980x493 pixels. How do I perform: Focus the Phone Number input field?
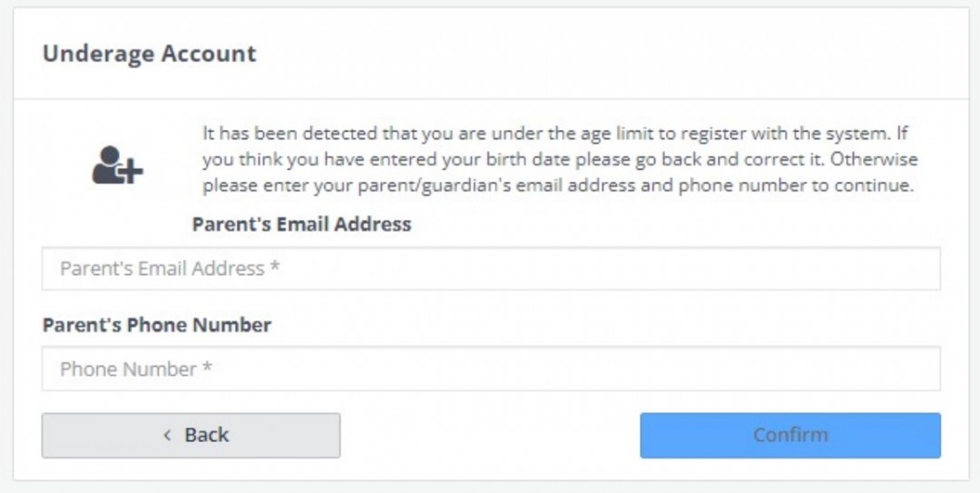click(x=491, y=369)
